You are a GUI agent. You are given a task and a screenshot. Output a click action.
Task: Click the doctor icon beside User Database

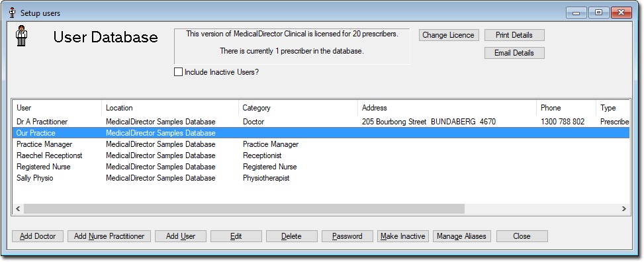click(x=21, y=36)
